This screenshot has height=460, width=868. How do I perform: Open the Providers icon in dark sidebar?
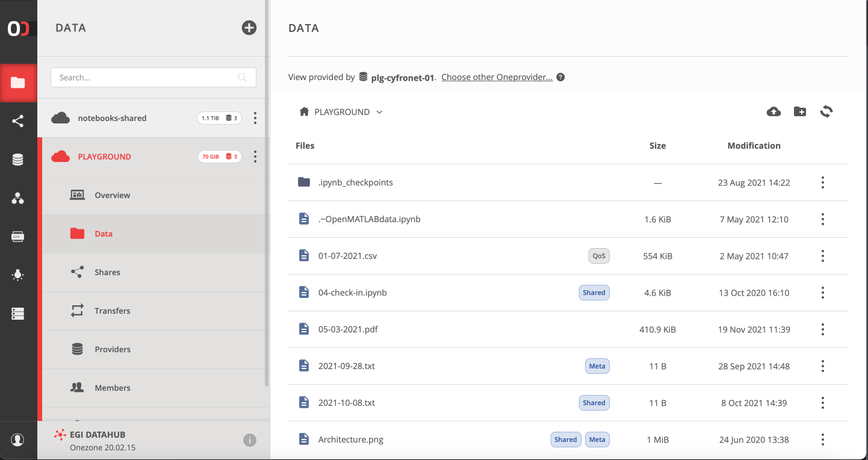[x=18, y=160]
